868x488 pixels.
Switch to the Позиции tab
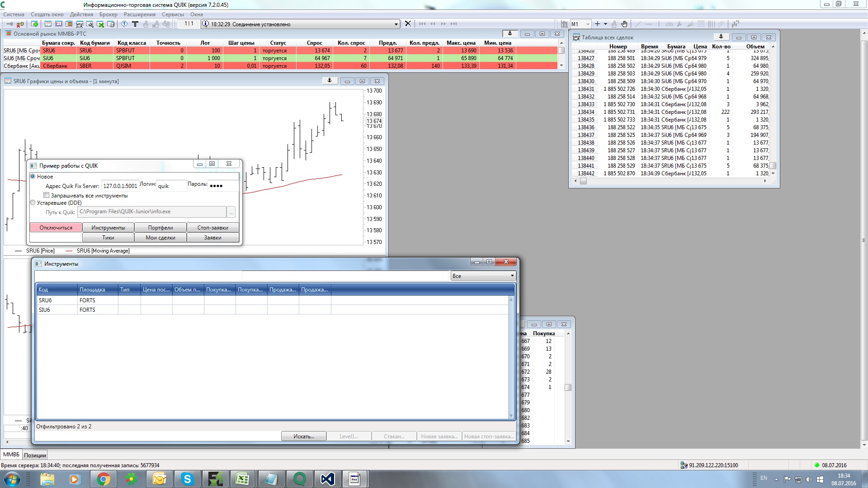click(x=35, y=455)
